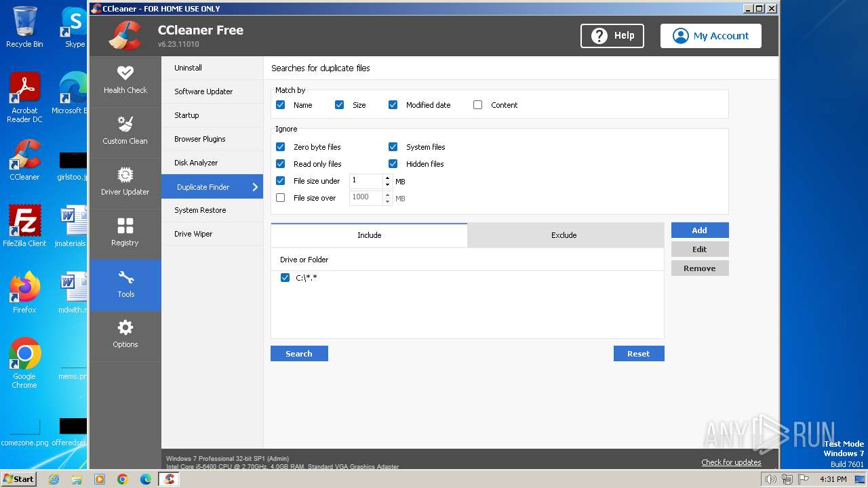Open comezone.png file on desktop

point(24,434)
